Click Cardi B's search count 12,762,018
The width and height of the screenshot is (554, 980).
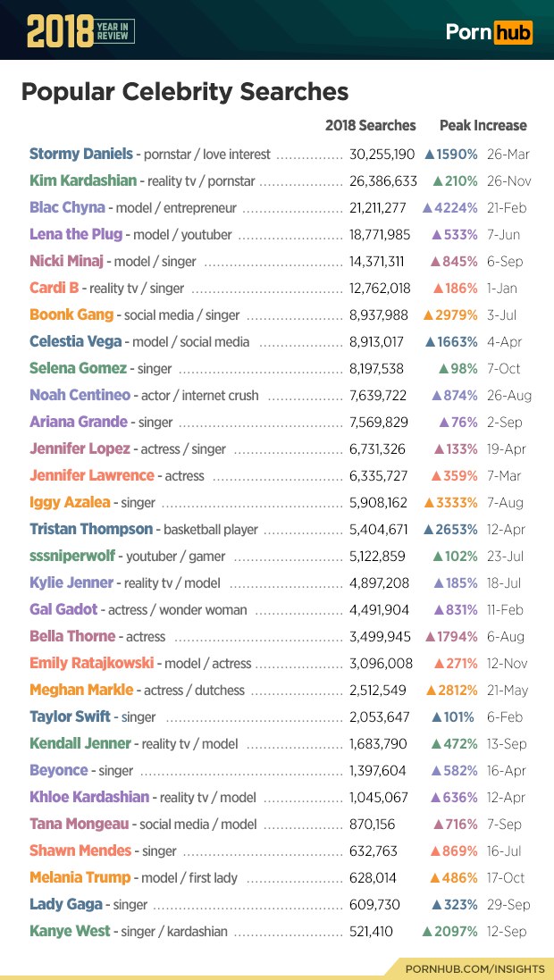click(x=380, y=289)
